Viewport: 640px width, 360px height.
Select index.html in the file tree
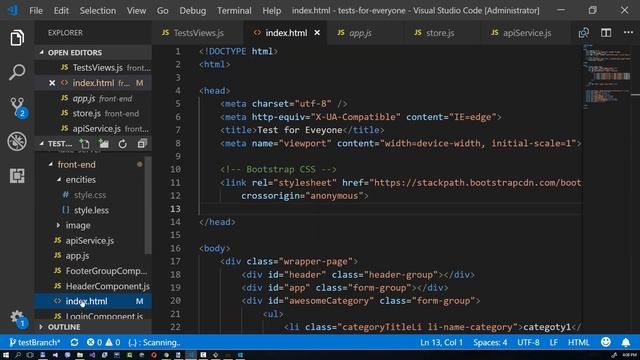click(x=93, y=301)
